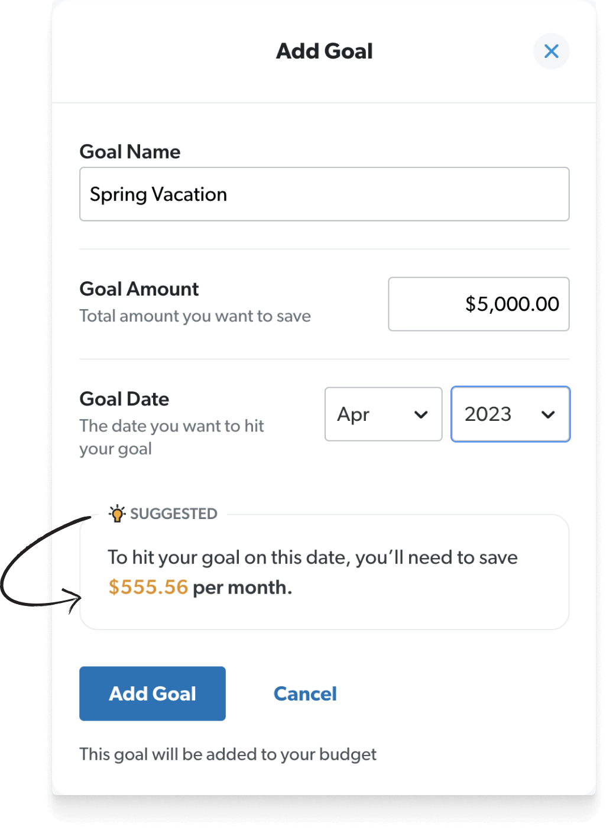Close the Add Goal dialog
The image size is (616, 840).
[x=551, y=51]
